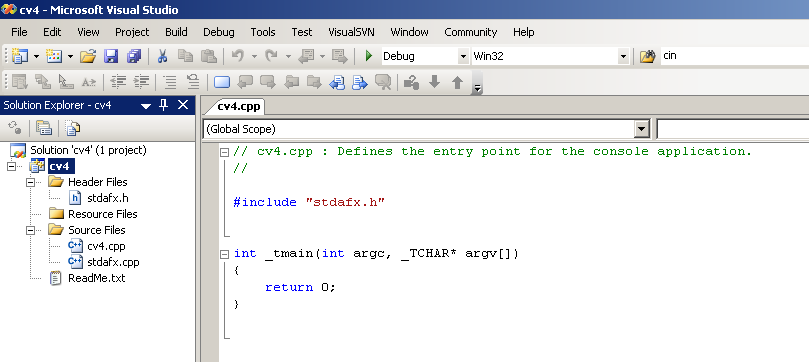Click the #include "stdafx.h" line
Screen dimensions: 809x362
coord(309,202)
